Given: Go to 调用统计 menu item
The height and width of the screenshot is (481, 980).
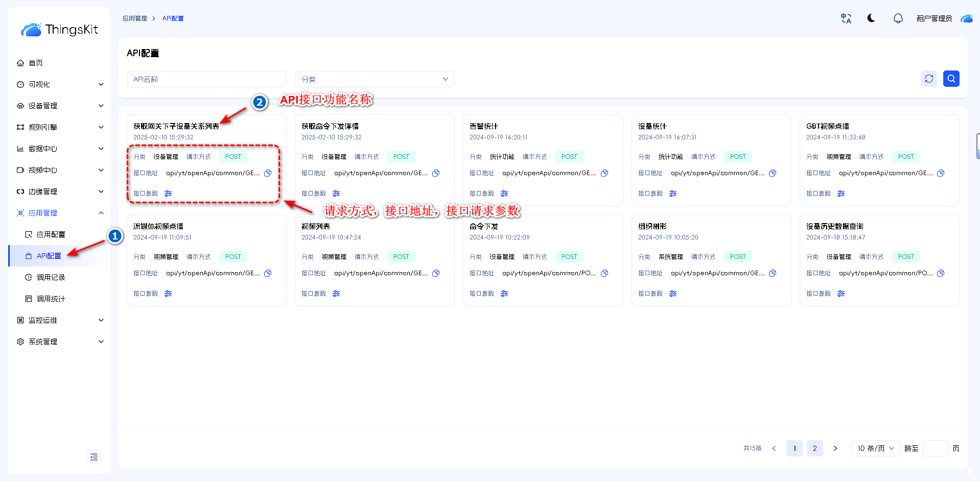Looking at the screenshot, I should pos(51,299).
